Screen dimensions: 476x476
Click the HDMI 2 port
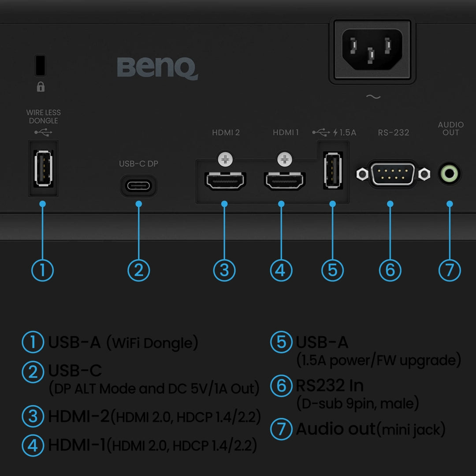(225, 181)
